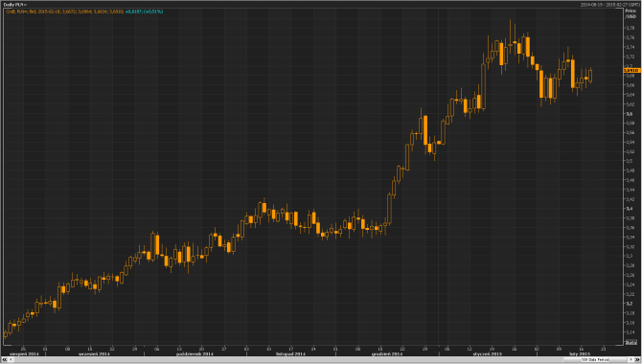Jump to chart start with double-left arrow
The image size is (642, 364).
[x=5, y=359]
